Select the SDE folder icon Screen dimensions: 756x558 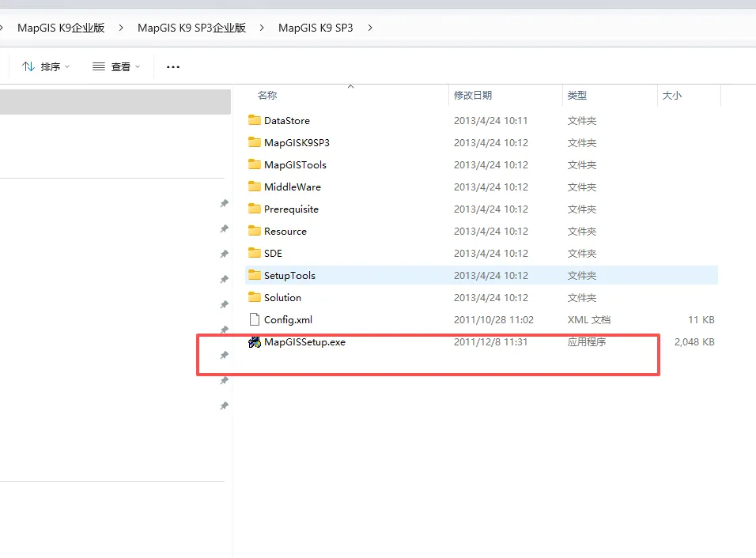pos(254,253)
